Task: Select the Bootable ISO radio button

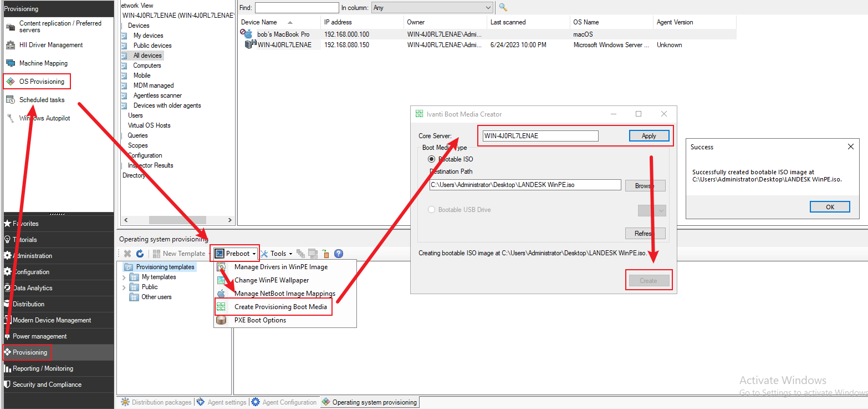Action: [x=432, y=159]
